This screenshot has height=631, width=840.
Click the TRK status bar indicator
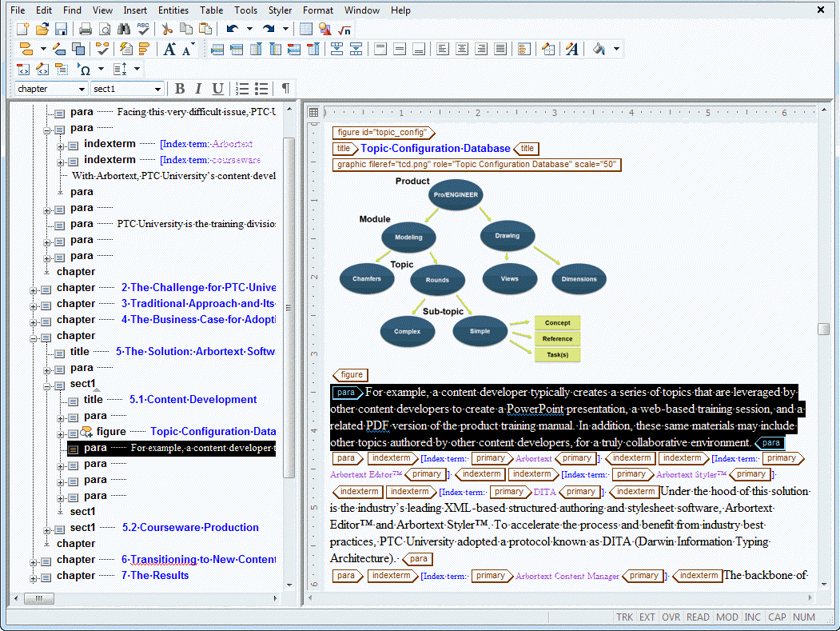tap(624, 617)
